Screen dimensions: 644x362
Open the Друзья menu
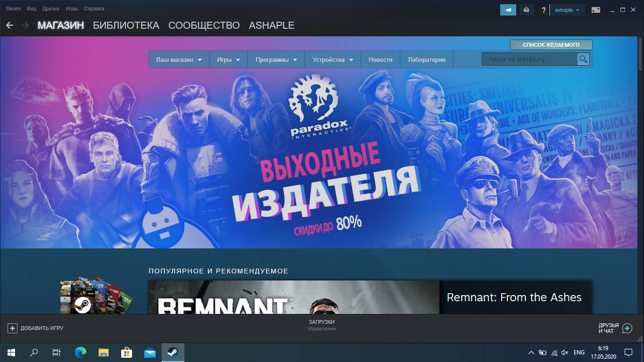click(50, 9)
